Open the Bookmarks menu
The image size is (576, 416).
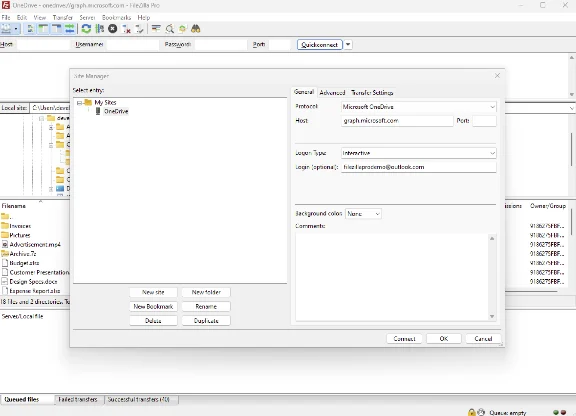[116, 17]
